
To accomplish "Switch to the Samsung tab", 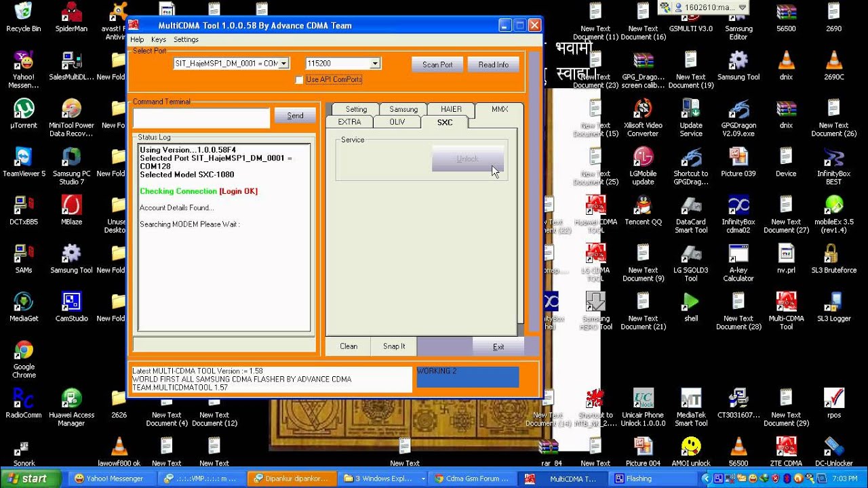I will [403, 109].
